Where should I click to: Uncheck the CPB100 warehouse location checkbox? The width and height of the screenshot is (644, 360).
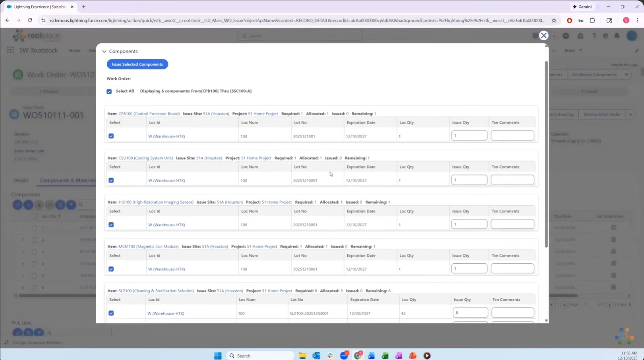click(111, 136)
